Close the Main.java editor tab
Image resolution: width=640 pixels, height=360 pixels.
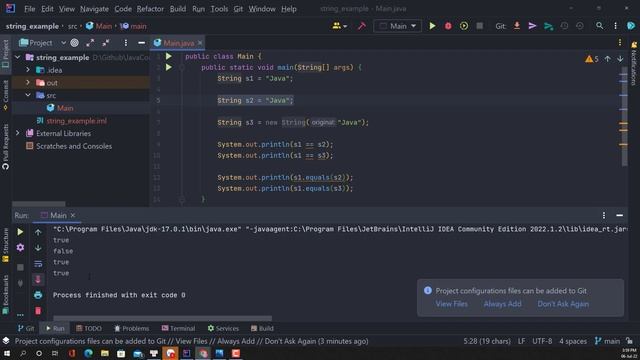pyautogui.click(x=200, y=43)
